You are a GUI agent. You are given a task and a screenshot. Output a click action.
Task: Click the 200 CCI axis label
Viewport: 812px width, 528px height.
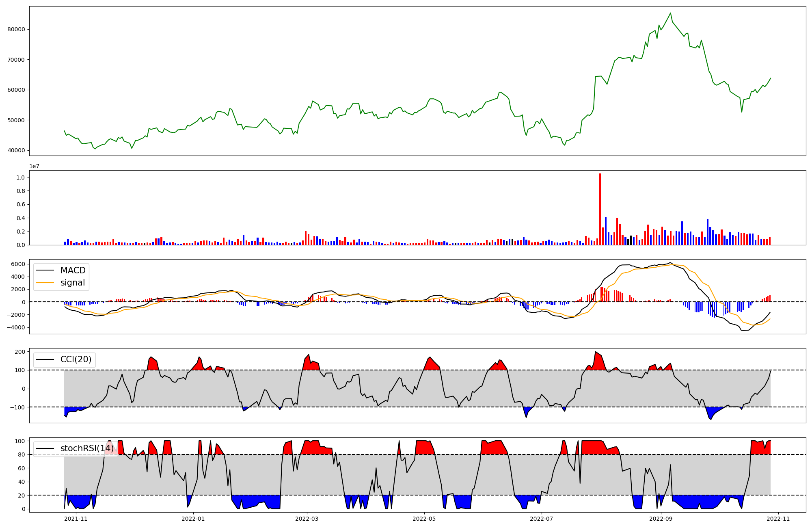click(20, 352)
